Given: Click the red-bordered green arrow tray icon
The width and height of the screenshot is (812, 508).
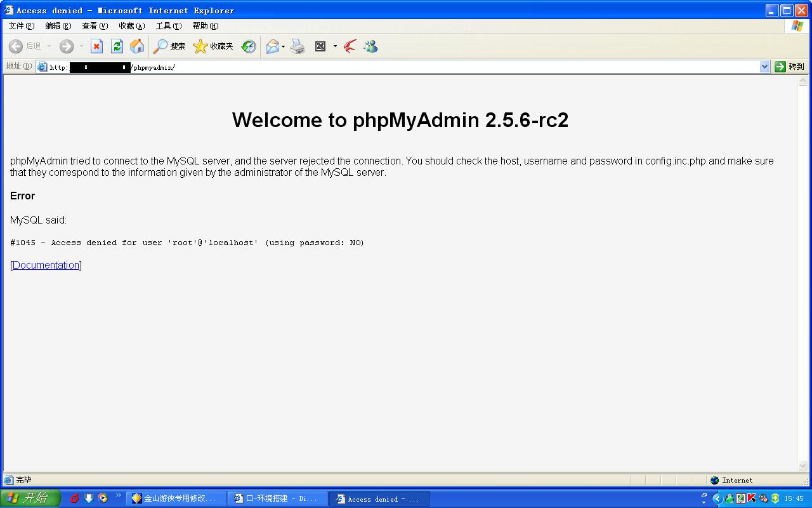Looking at the screenshot, I should pos(741,498).
